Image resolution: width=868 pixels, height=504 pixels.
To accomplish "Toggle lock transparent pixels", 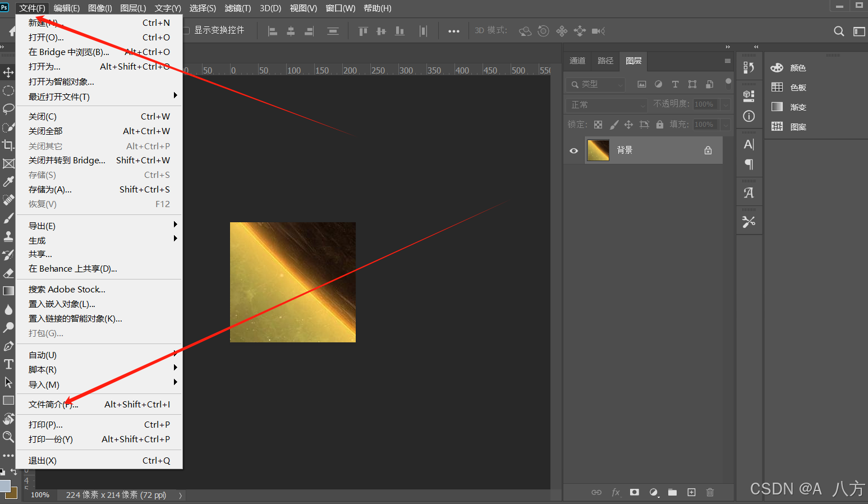I will coord(598,125).
